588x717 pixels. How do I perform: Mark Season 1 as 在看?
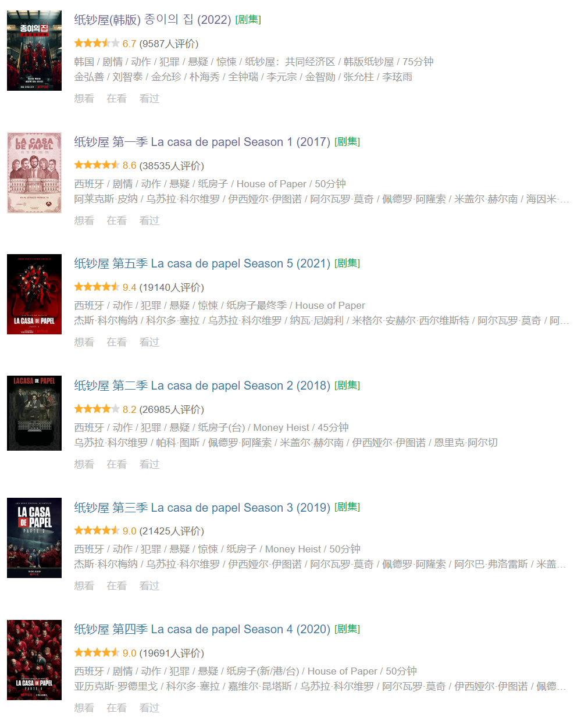pyautogui.click(x=117, y=220)
